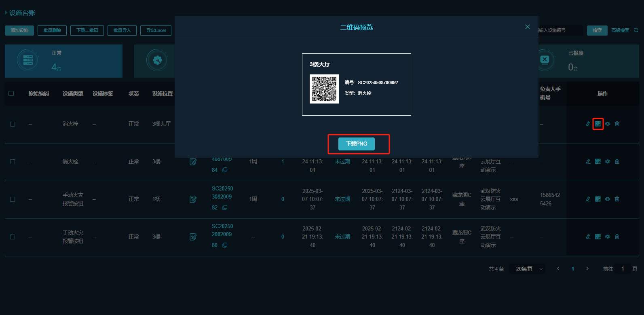Focus the 输入设施编号 search field

(560, 30)
